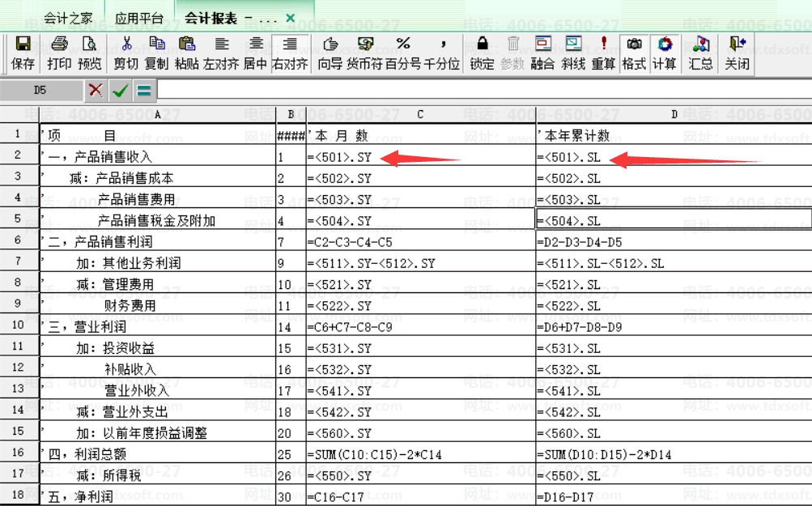The width and height of the screenshot is (812, 506).
Task: Click the 打印 (Print) icon
Action: (x=59, y=52)
